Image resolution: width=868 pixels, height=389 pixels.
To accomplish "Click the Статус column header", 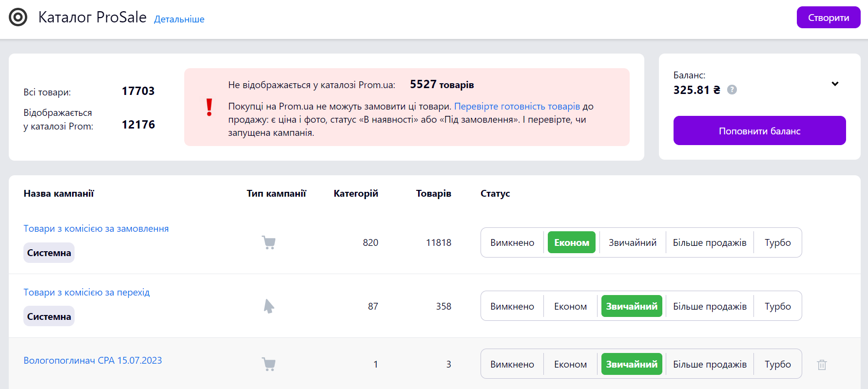I will coord(495,194).
